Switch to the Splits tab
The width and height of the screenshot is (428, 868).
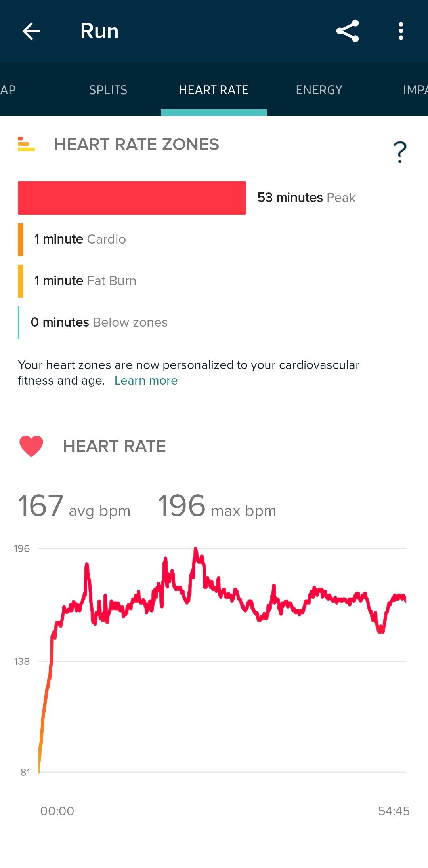pyautogui.click(x=108, y=90)
